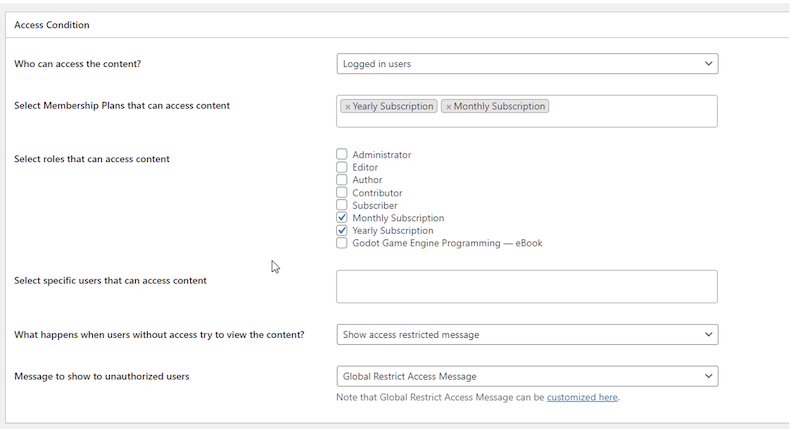Uncheck the Monthly Subscription role checkbox
Viewport: 800px width, 430px height.
coord(342,218)
